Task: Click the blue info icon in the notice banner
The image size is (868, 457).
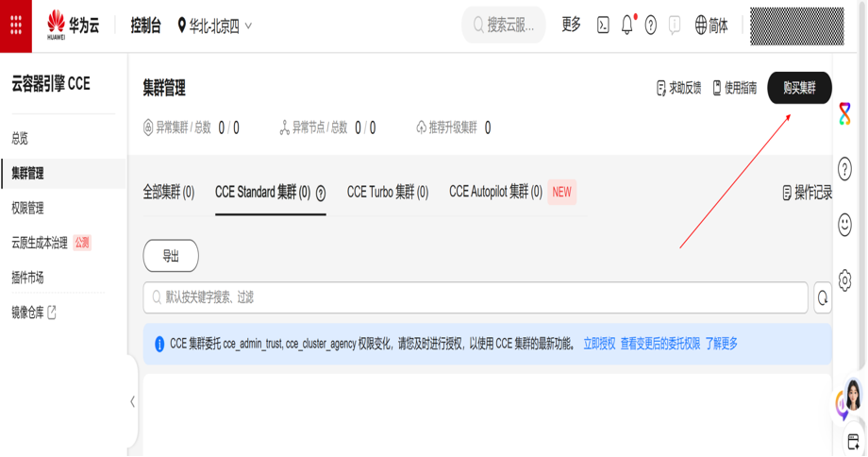Action: [159, 344]
